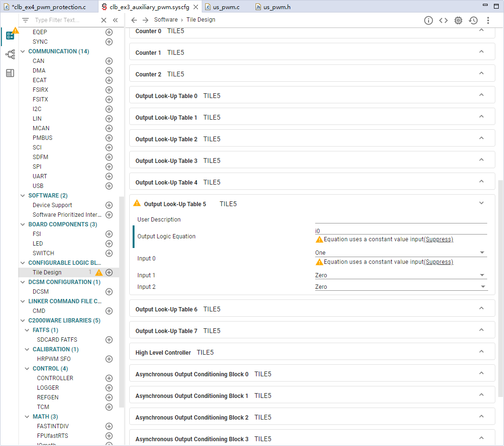Collapse the Output Look-Up Table 5 section
The width and height of the screenshot is (504, 446).
point(481,203)
